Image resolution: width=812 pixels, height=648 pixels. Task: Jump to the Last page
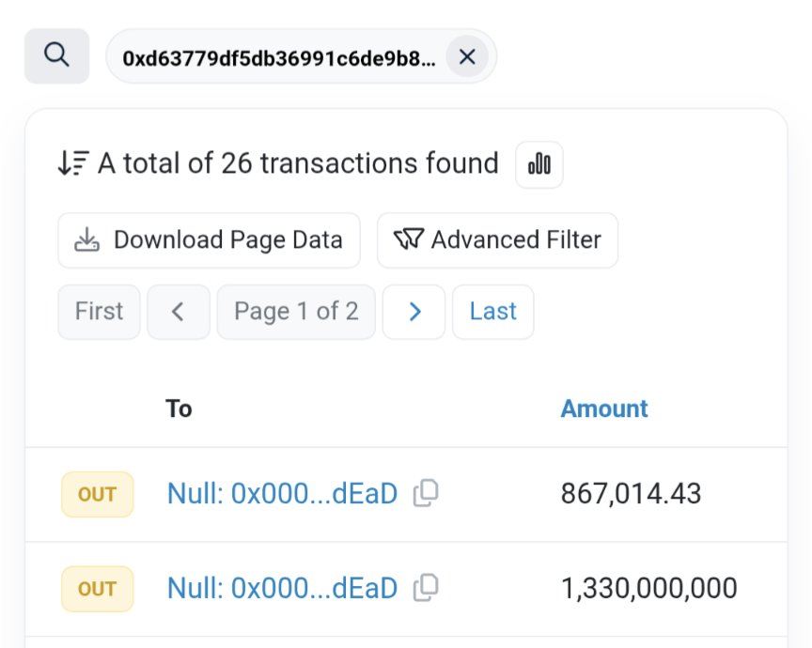(493, 312)
